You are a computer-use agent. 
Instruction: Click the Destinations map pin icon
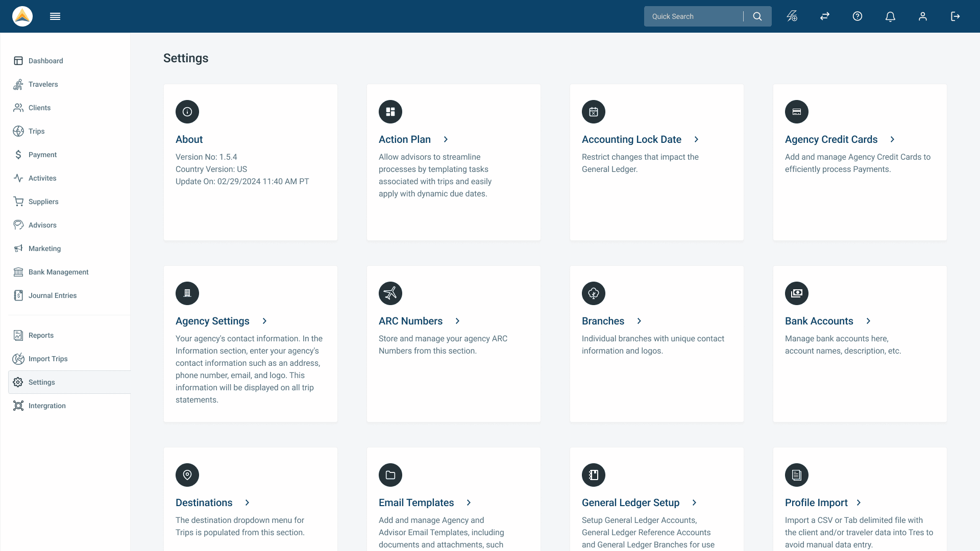[187, 475]
